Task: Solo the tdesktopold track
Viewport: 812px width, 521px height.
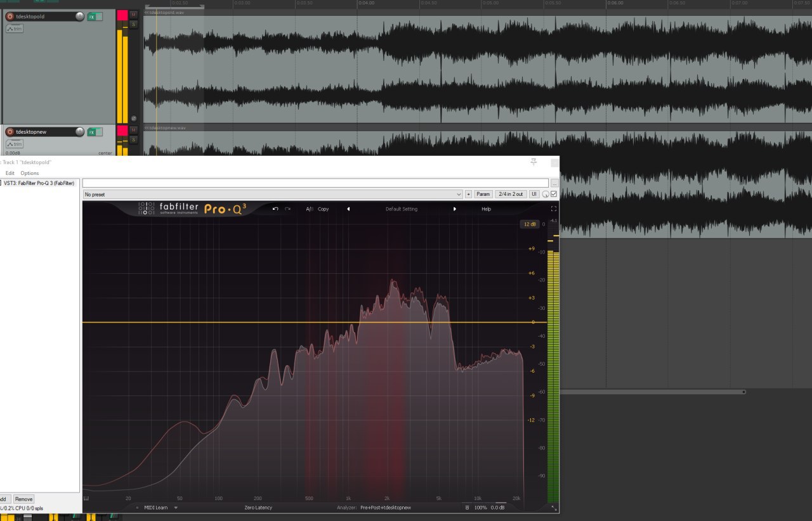Action: (x=133, y=24)
